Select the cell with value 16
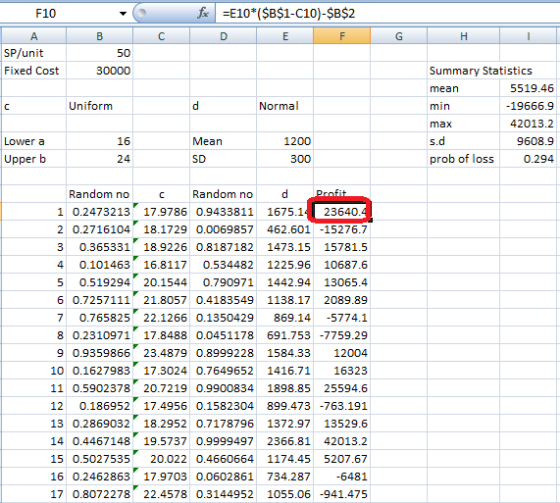The height and width of the screenshot is (503, 560). pos(99,141)
